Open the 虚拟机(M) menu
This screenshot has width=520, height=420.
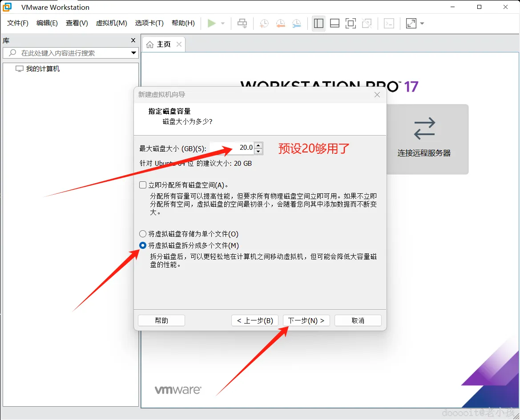[111, 23]
